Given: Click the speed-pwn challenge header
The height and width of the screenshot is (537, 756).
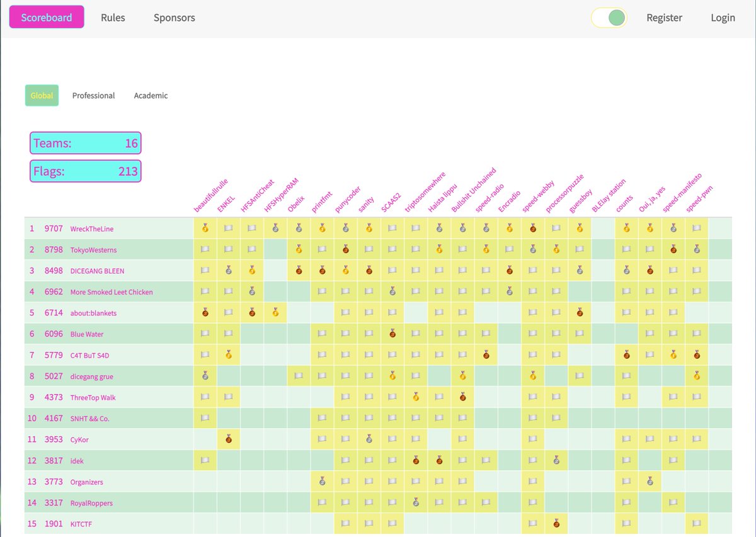Looking at the screenshot, I should coord(699,198).
